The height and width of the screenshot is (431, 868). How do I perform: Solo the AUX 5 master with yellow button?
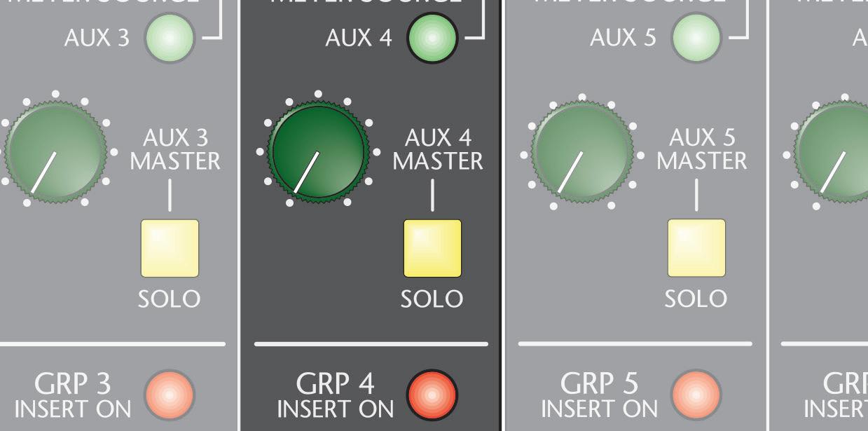tap(696, 248)
